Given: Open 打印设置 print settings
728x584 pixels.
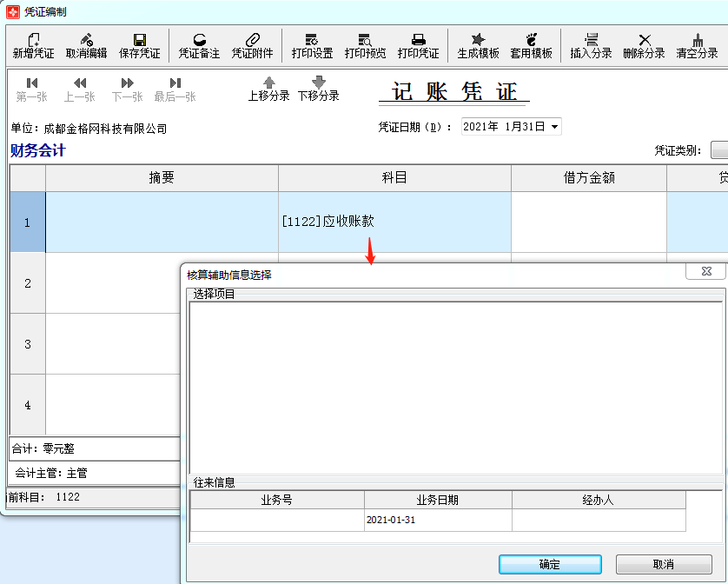Looking at the screenshot, I should (312, 45).
